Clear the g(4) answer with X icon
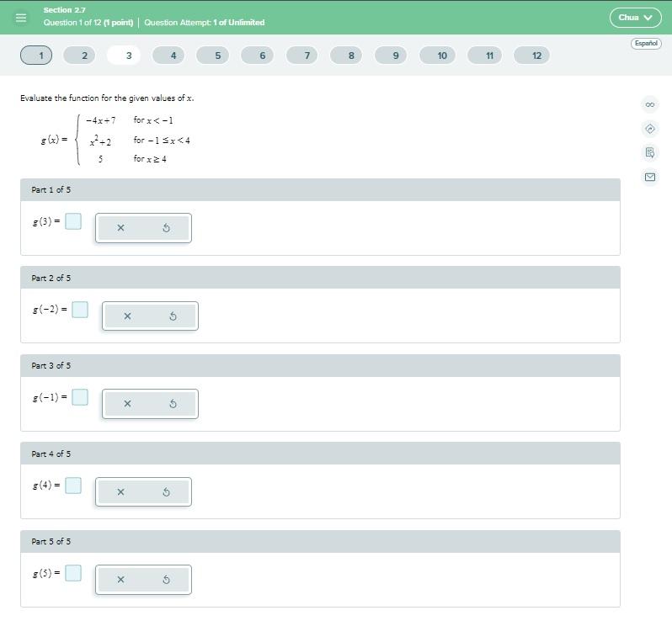The image size is (672, 621). coord(121,492)
